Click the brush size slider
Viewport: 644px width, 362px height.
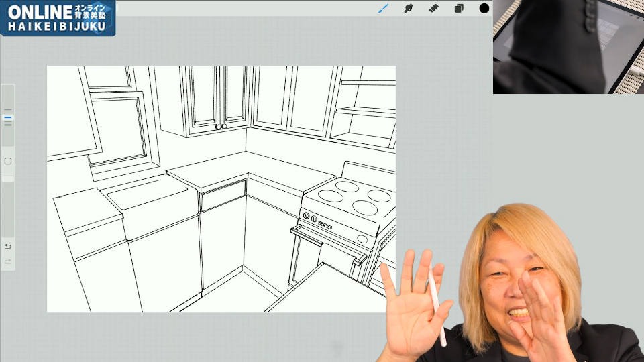[x=8, y=116]
